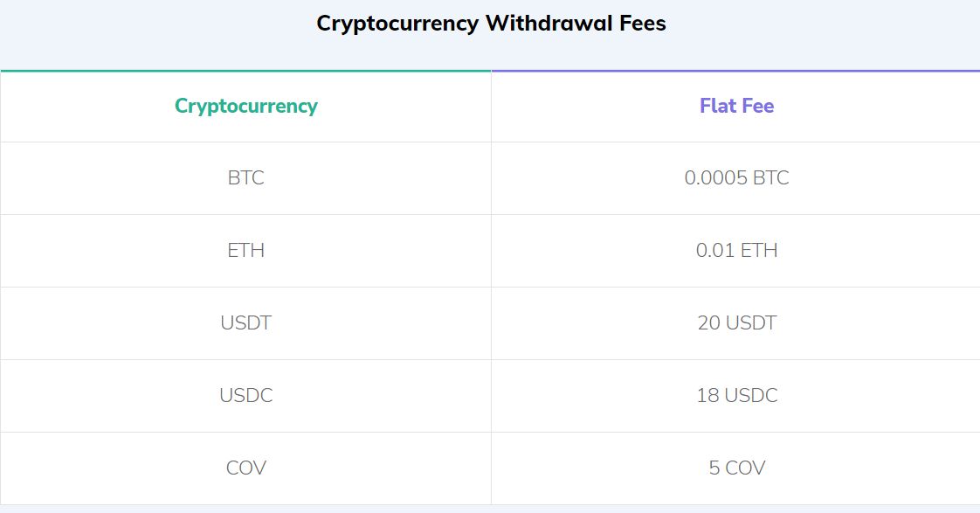Click the word 'Fee' in the purple header
The width and height of the screenshot is (980, 513).
point(757,106)
